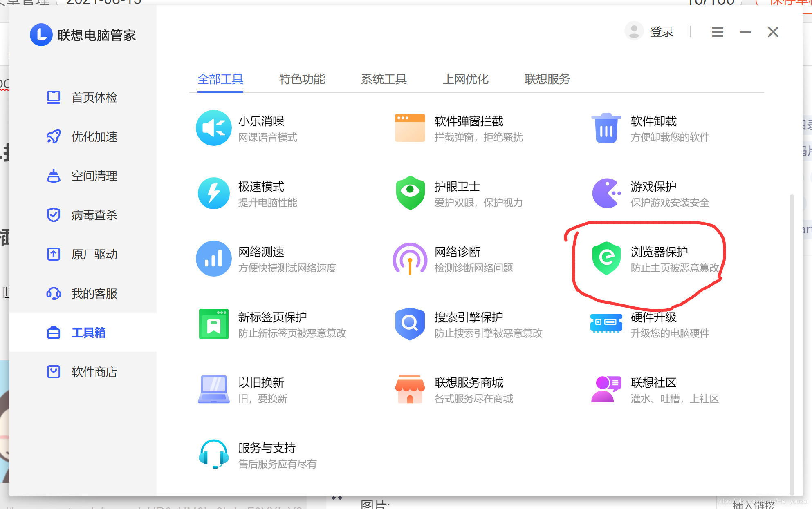Screen dimensions: 812x509
Task: Click the 服务与支持 title text
Action: pos(267,448)
